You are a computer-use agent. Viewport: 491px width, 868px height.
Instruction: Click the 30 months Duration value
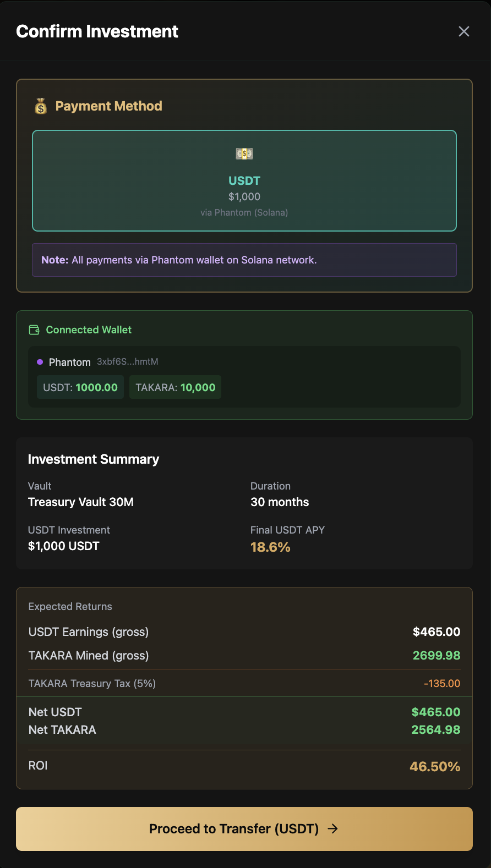pos(280,502)
